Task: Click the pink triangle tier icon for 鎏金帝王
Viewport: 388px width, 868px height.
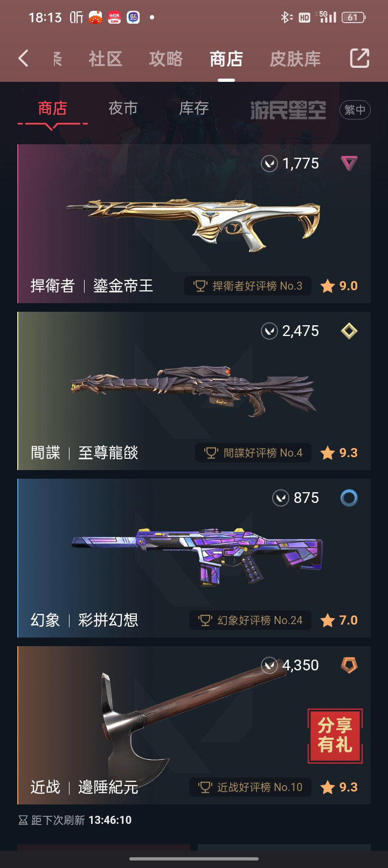Action: tap(349, 163)
